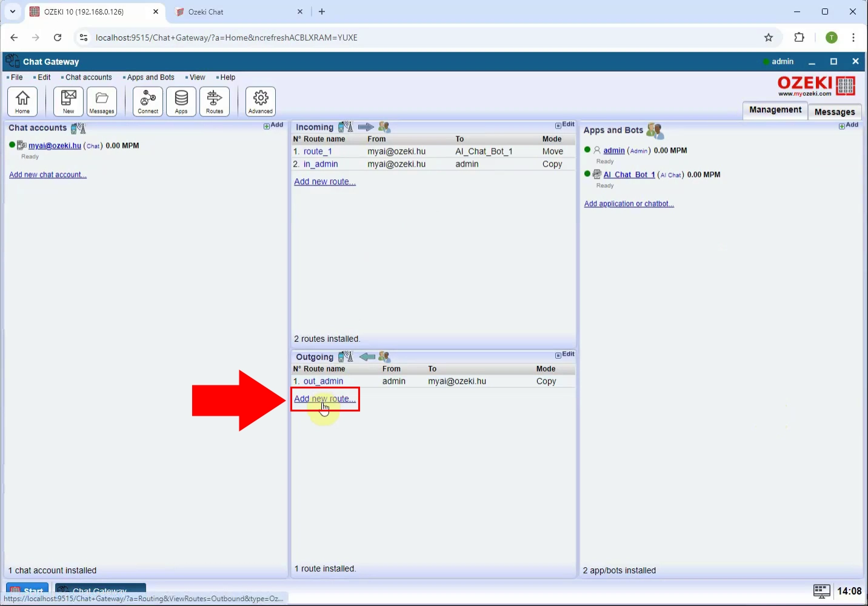This screenshot has height=606, width=868.
Task: Open a new browser tab
Action: [322, 12]
